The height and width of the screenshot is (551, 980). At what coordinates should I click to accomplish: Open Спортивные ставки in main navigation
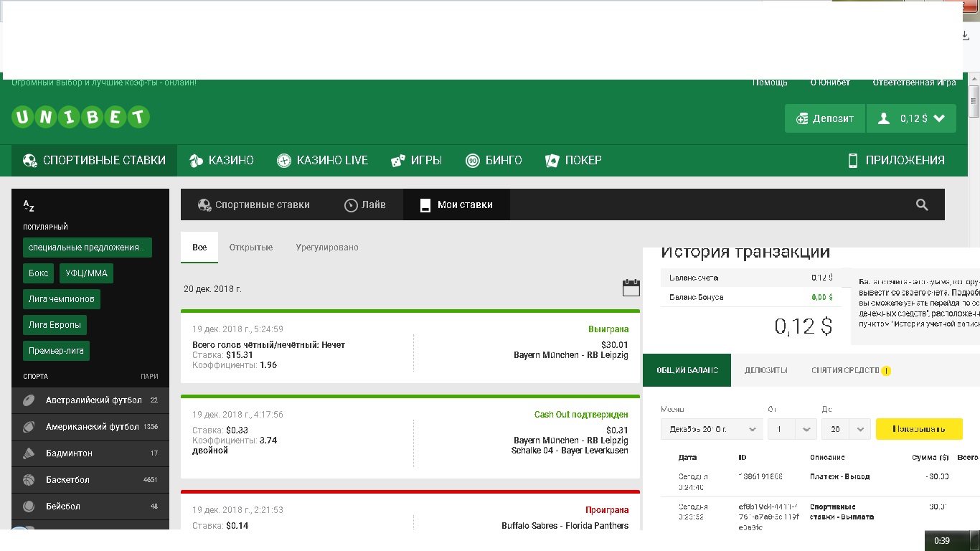coord(94,160)
